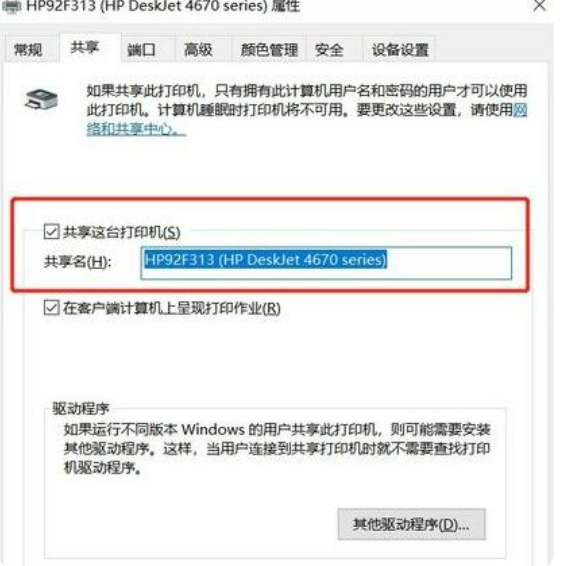Viewport: 565px width, 566px height.
Task: Close the printer properties dialog
Action: (x=540, y=5)
